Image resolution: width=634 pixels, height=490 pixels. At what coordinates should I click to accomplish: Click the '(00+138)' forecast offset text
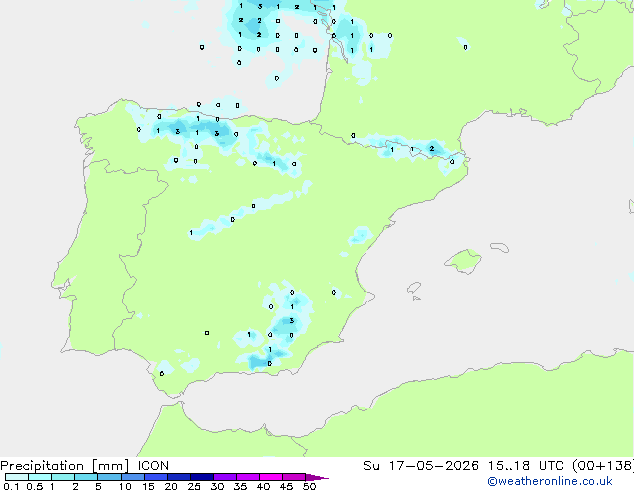point(603,466)
